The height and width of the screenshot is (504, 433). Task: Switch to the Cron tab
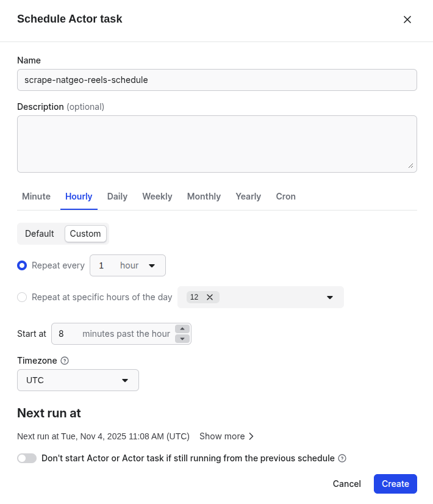coord(285,196)
